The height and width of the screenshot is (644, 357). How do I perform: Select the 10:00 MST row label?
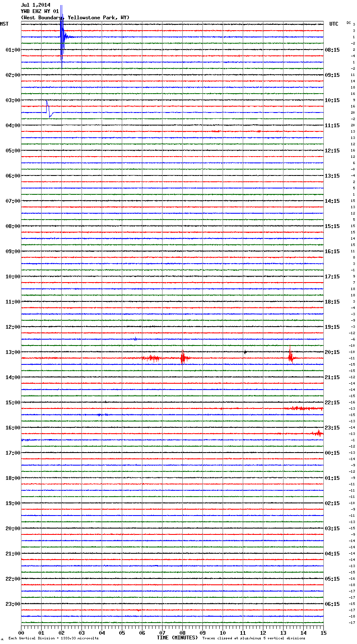(x=13, y=276)
